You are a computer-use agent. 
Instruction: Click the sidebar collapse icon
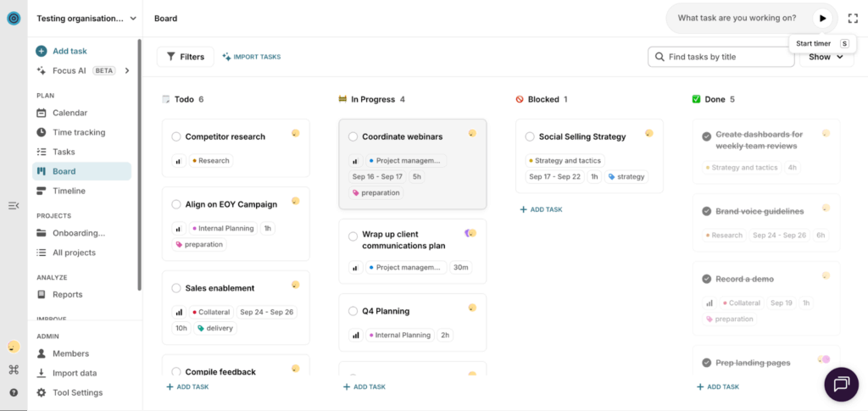point(14,206)
